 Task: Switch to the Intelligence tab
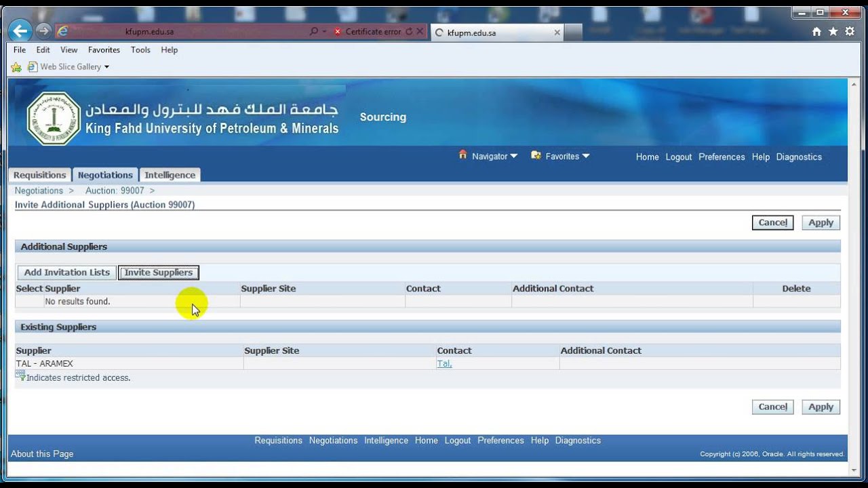tap(170, 175)
